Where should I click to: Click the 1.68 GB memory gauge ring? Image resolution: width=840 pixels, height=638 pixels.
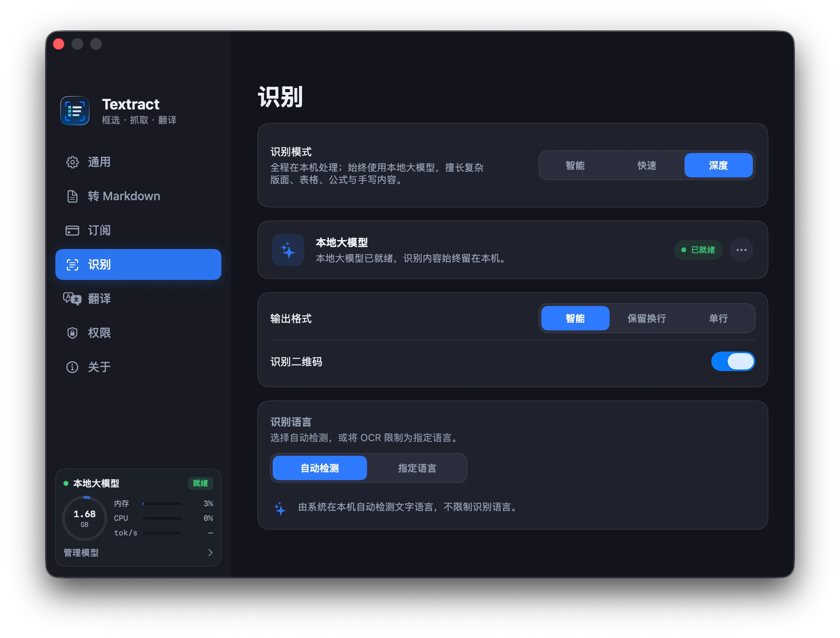[x=85, y=518]
